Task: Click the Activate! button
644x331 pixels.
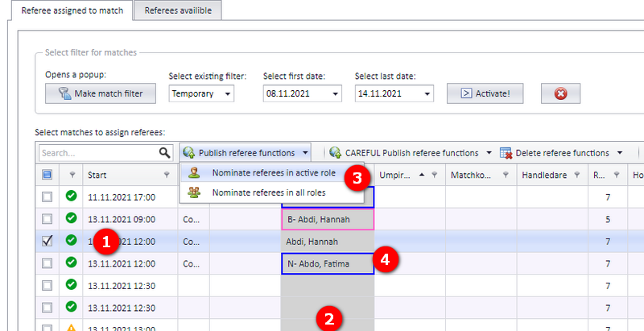Action: (x=485, y=93)
